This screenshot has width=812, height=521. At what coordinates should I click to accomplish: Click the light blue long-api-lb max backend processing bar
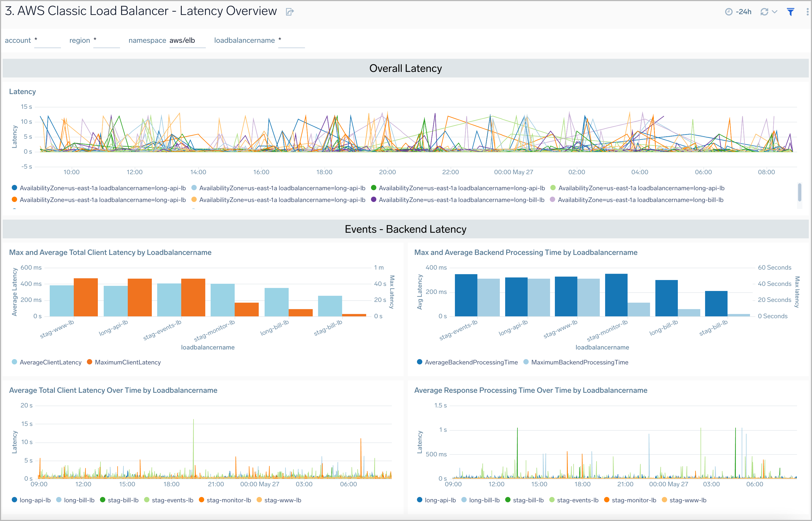pyautogui.click(x=539, y=298)
